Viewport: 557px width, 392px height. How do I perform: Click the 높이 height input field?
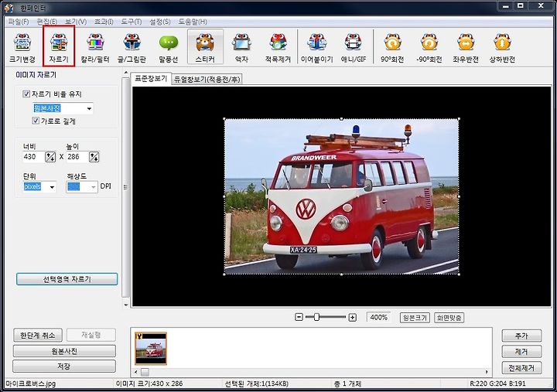77,157
